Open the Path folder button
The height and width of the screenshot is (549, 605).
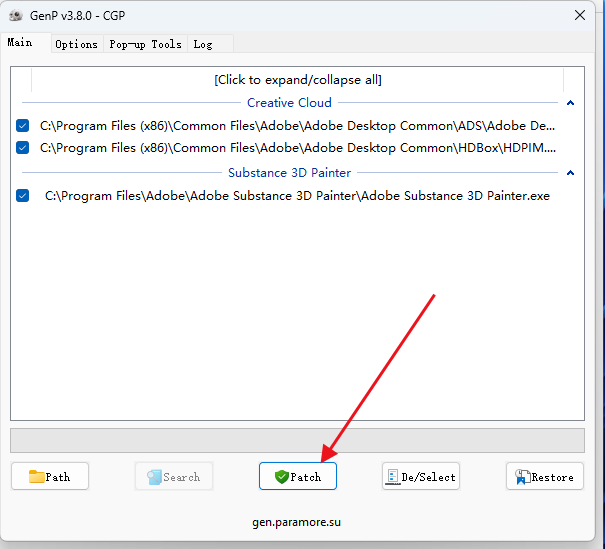50,476
